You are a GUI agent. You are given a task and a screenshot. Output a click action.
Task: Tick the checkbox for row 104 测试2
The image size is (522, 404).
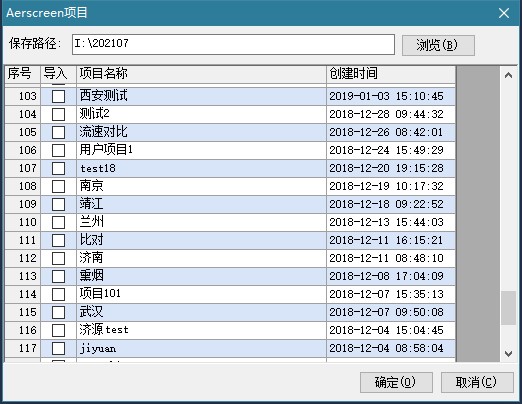(58, 115)
